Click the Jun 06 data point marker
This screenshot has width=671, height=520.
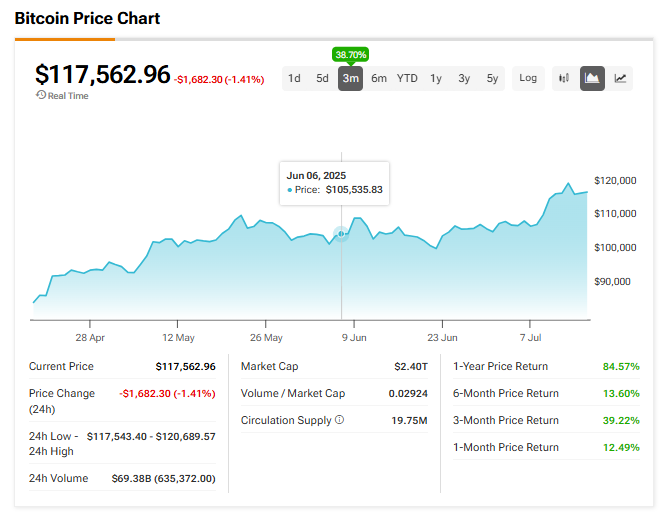pos(342,234)
